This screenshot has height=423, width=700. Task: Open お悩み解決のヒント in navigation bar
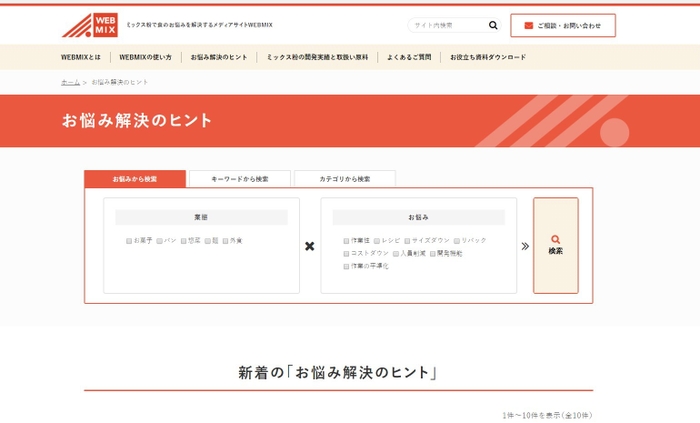coord(219,57)
